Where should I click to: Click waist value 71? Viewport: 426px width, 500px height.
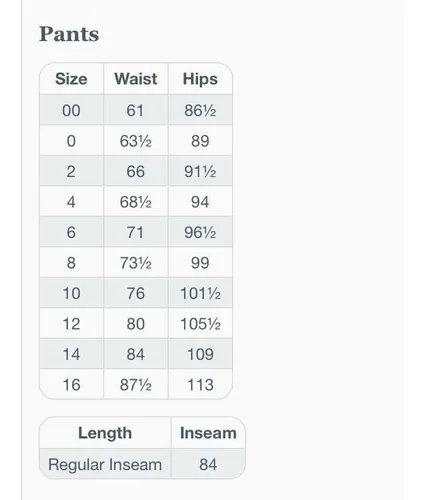pyautogui.click(x=135, y=232)
